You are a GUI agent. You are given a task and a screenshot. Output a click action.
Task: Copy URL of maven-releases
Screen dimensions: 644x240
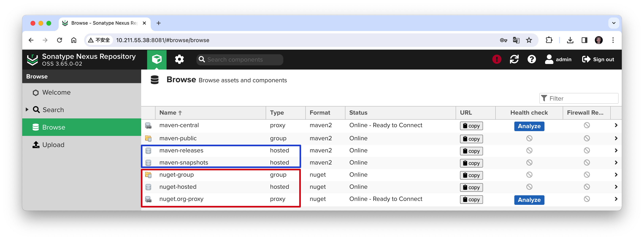[471, 151]
